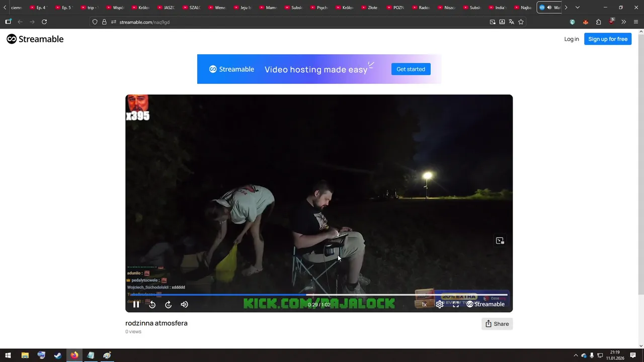This screenshot has height=362, width=644.
Task: Translate this page icon
Action: 511,22
